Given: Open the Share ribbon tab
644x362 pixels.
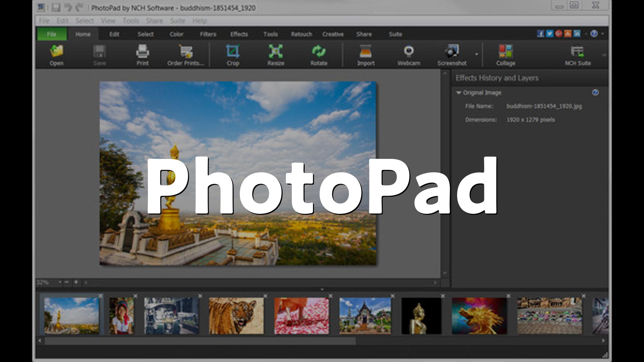Looking at the screenshot, I should (x=364, y=34).
